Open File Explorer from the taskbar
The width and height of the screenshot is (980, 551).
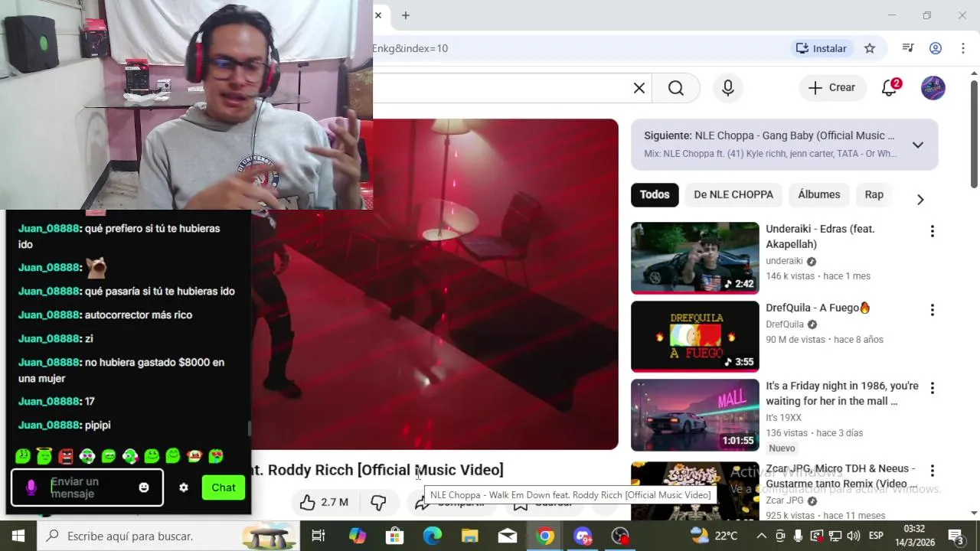(x=470, y=536)
